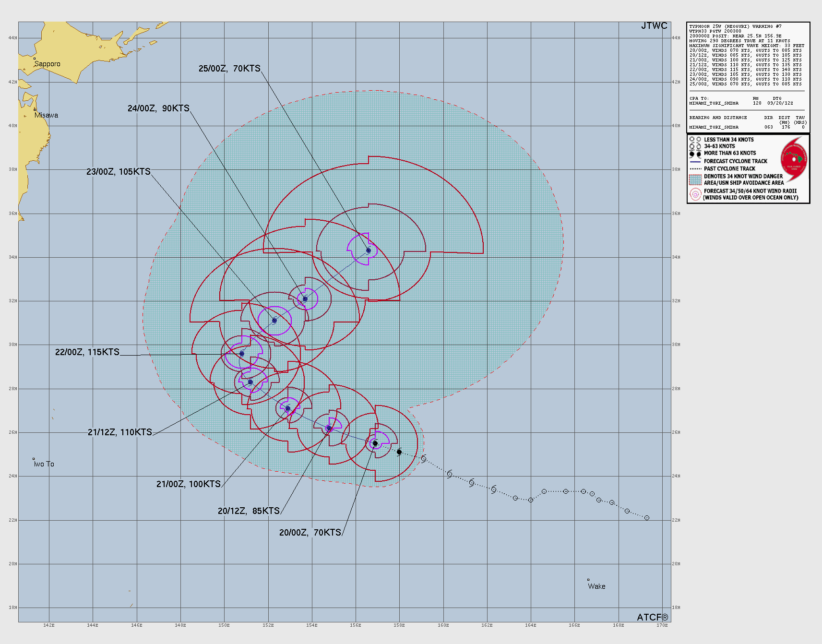Viewport: 822px width, 644px height.
Task: Click the typhoon warning text header panel
Action: coord(748,55)
